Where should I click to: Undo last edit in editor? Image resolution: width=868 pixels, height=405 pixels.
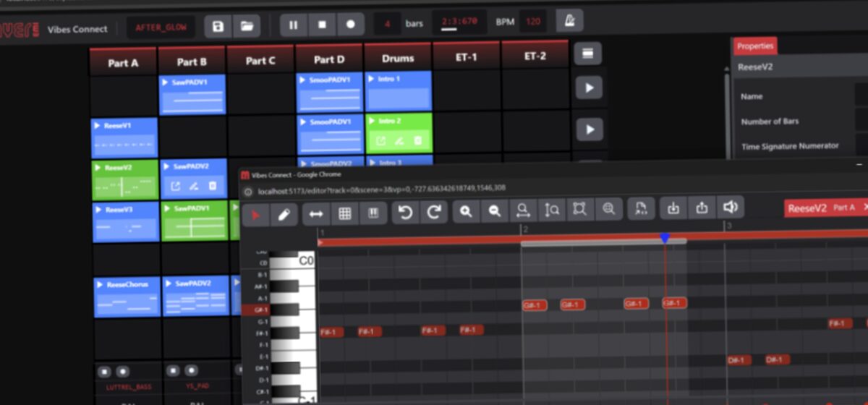coord(406,212)
